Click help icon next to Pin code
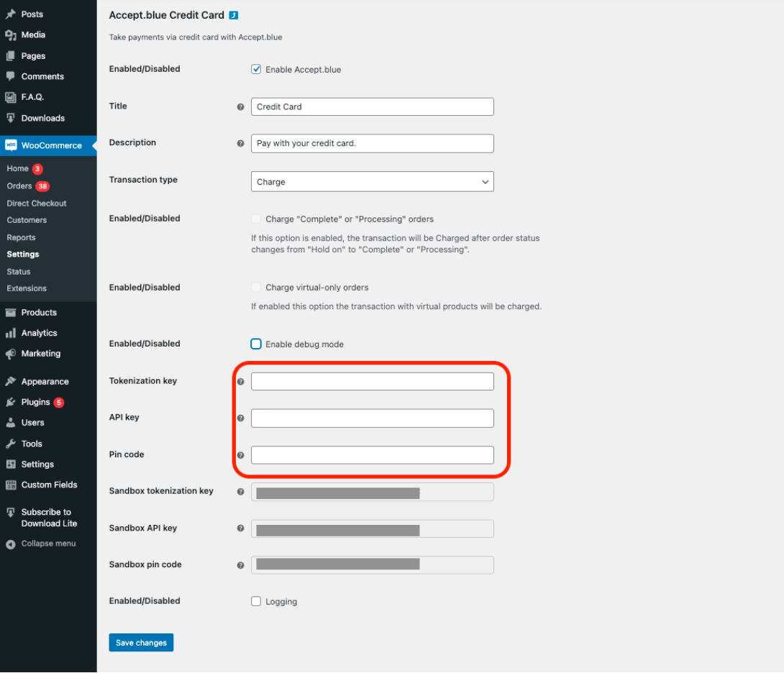The height and width of the screenshot is (673, 784). (240, 455)
